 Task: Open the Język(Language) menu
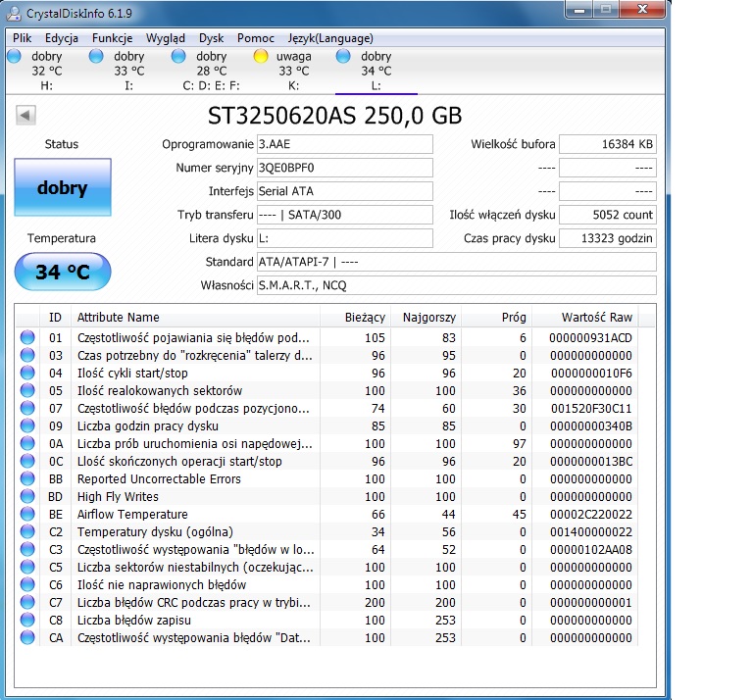coord(330,38)
